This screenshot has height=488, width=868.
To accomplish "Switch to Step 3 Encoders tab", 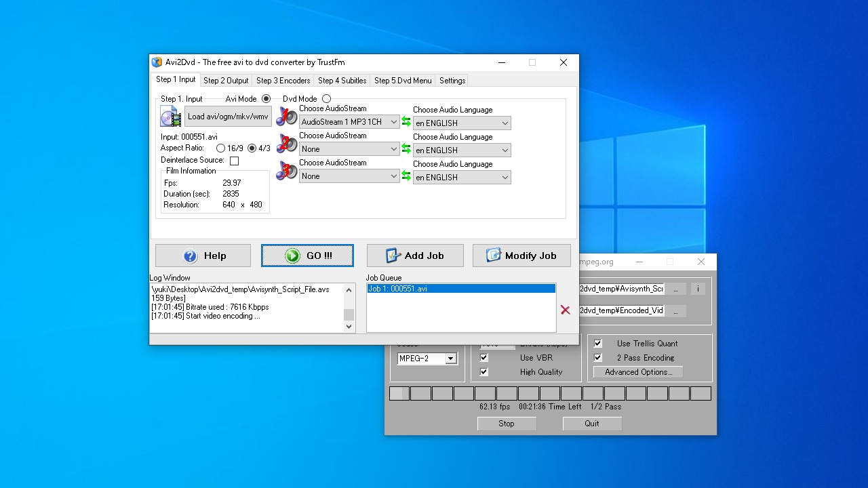I will pos(283,81).
